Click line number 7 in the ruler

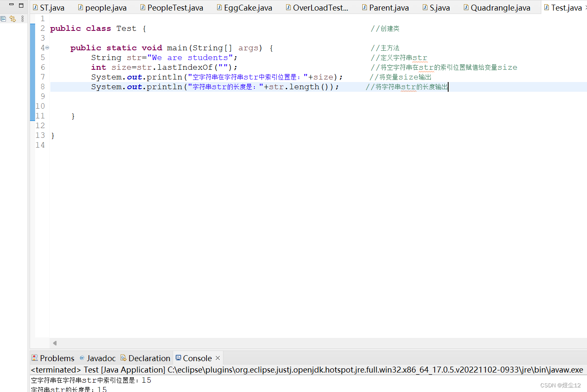[x=42, y=77]
